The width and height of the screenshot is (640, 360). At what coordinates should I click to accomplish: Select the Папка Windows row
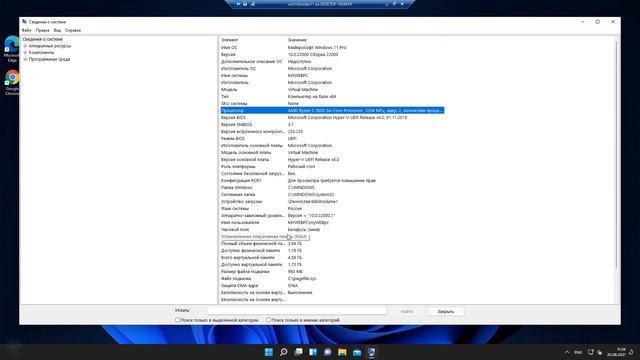(x=332, y=187)
